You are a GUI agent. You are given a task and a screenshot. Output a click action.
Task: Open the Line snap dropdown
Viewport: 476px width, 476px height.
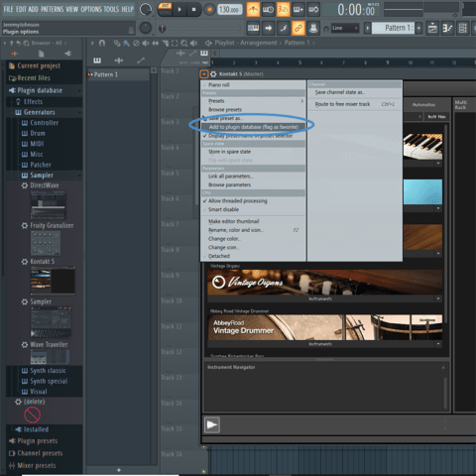click(345, 28)
